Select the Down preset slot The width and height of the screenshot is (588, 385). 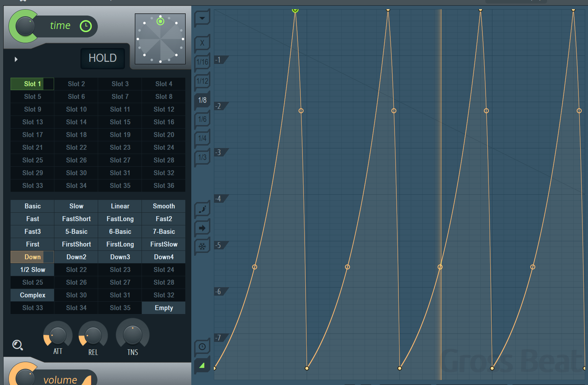point(32,257)
